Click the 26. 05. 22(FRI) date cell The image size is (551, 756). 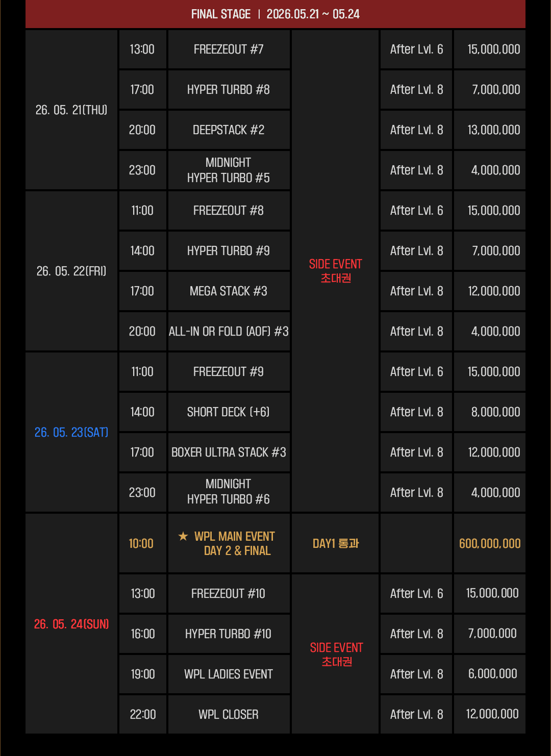(x=71, y=271)
